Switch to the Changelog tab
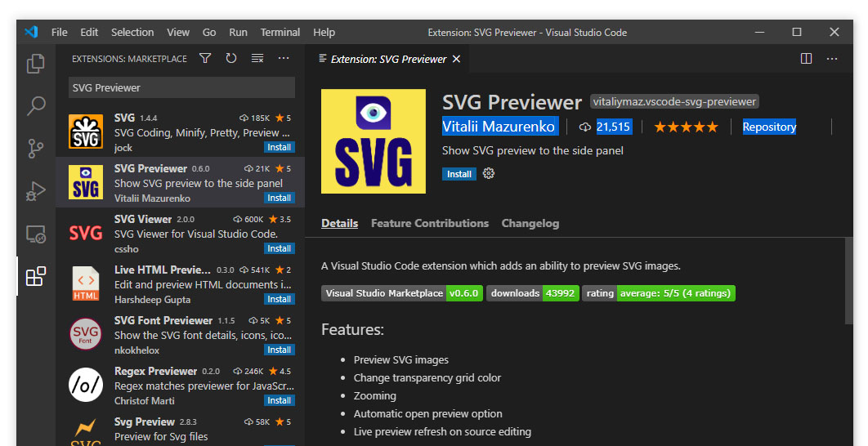The image size is (868, 446). coord(530,224)
